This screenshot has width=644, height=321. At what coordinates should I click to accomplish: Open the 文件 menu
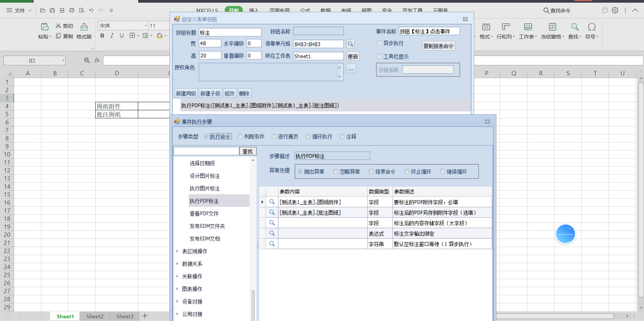(19, 10)
